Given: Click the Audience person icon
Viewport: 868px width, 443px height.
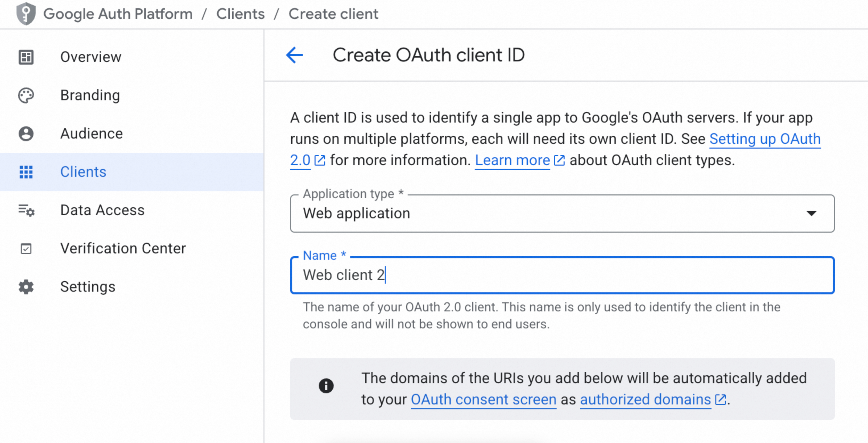Looking at the screenshot, I should click(26, 134).
